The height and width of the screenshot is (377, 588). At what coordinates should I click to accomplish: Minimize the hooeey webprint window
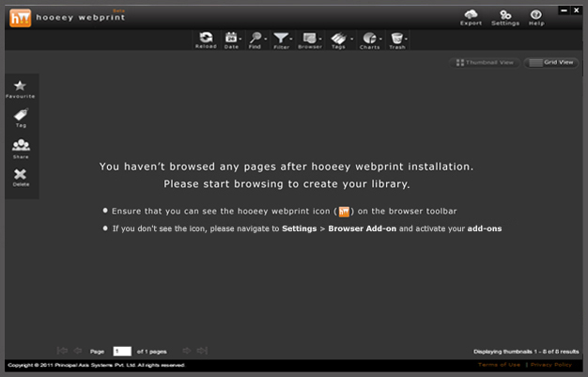tap(564, 10)
